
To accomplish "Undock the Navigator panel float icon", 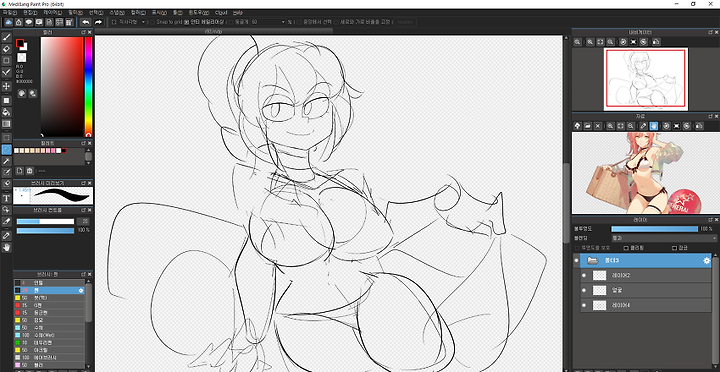I will coord(711,32).
